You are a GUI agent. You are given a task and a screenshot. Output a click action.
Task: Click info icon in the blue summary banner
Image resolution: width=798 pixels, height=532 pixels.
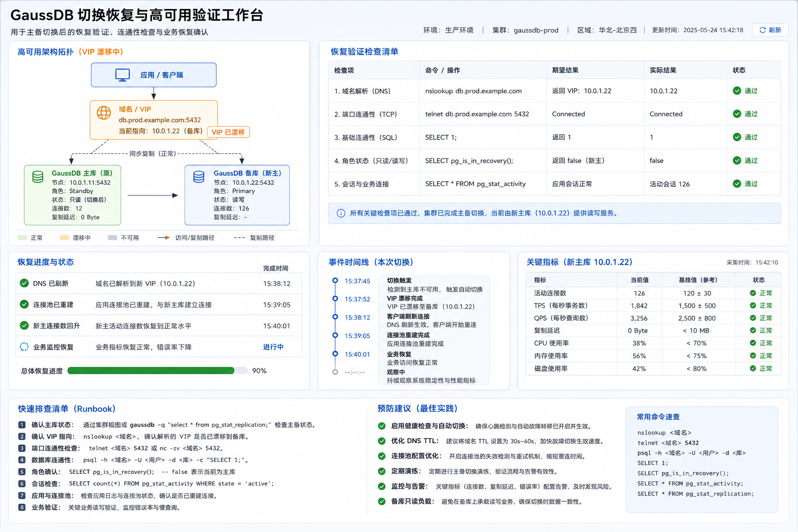pos(341,213)
